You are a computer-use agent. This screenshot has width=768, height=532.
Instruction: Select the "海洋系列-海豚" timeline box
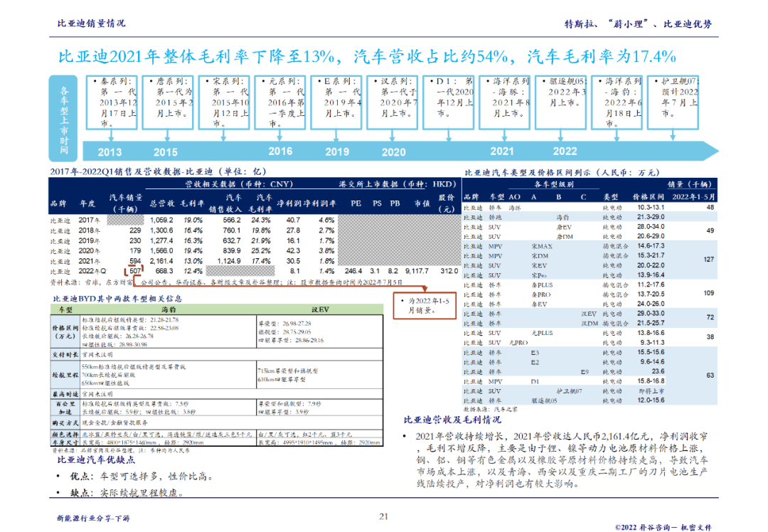pyautogui.click(x=504, y=102)
